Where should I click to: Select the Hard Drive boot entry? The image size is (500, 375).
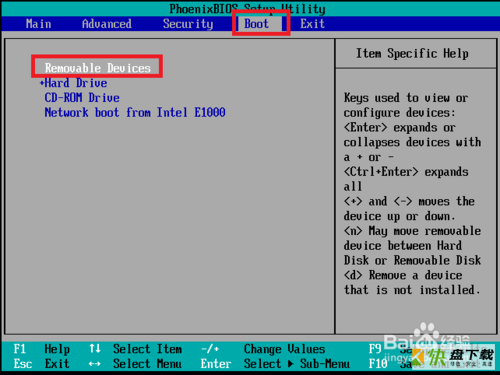[76, 83]
